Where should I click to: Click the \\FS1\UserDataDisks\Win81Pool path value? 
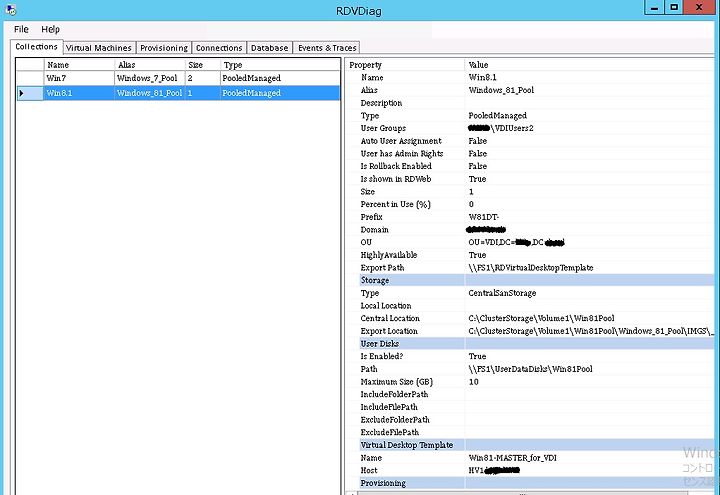tap(530, 369)
